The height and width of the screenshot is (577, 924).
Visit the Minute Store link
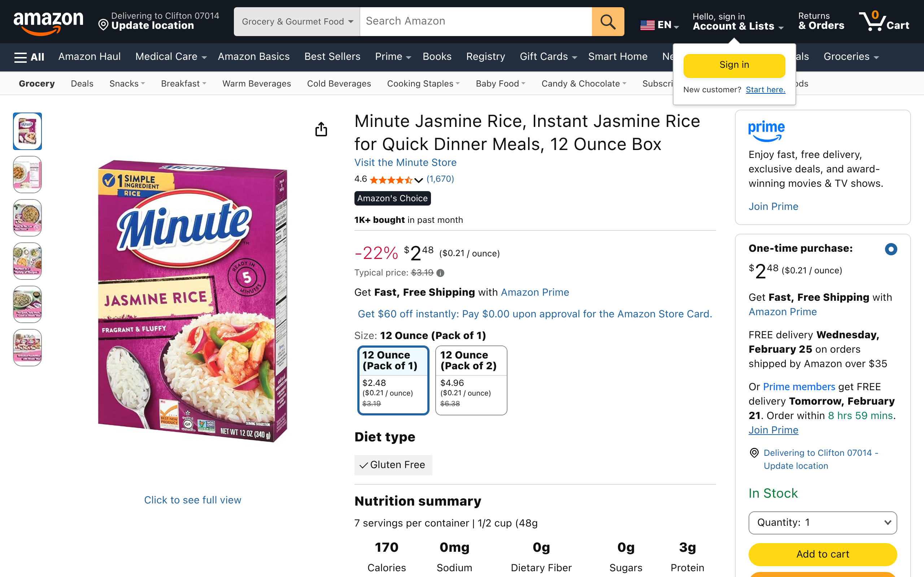405,163
